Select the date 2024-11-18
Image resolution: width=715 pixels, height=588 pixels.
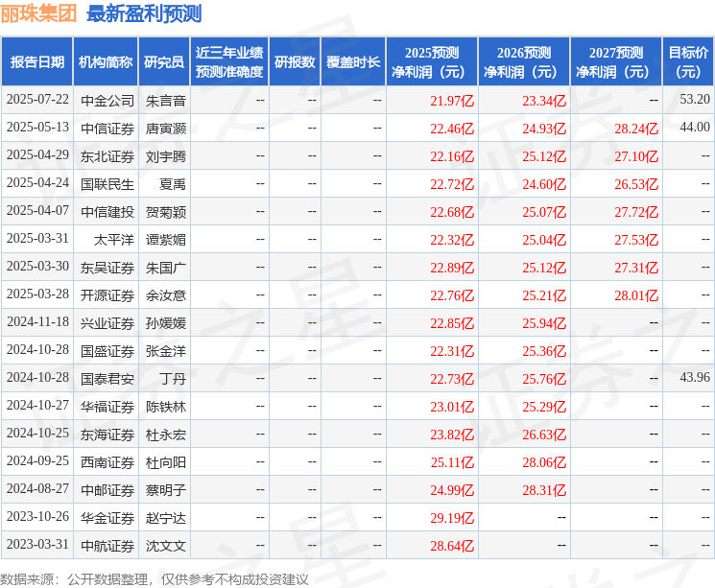(37, 321)
